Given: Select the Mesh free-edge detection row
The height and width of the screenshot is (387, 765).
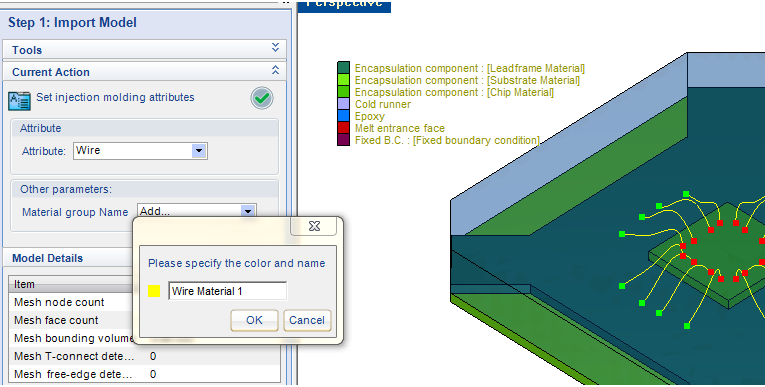Looking at the screenshot, I should [145, 374].
